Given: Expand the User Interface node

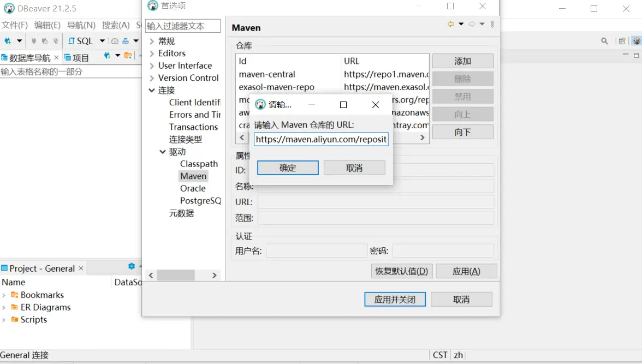Looking at the screenshot, I should pyautogui.click(x=152, y=66).
